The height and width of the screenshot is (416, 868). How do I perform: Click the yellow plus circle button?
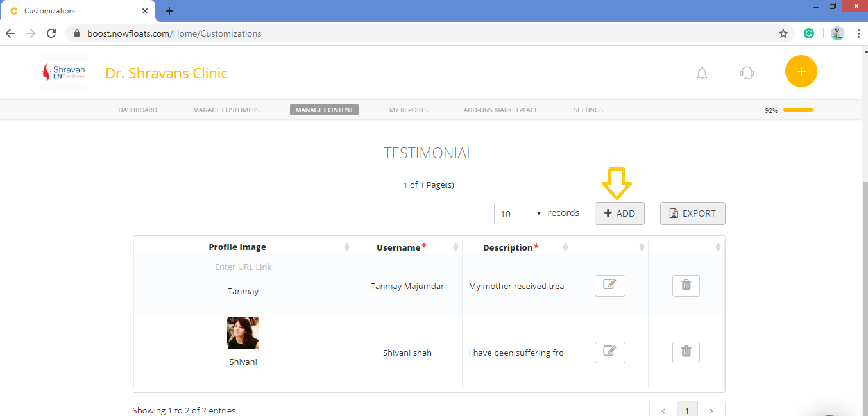801,71
